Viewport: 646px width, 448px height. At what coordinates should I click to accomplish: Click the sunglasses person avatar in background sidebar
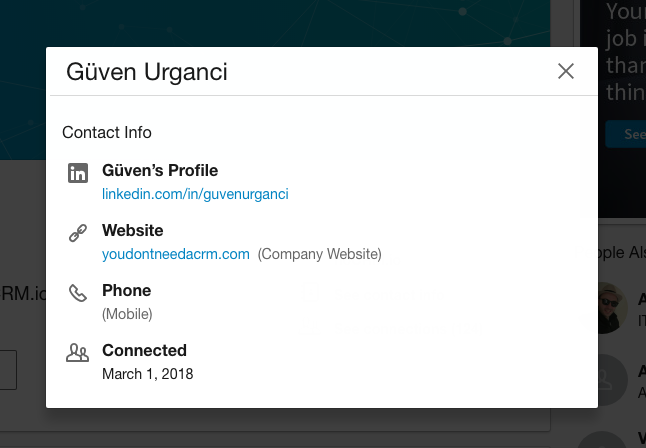(613, 307)
